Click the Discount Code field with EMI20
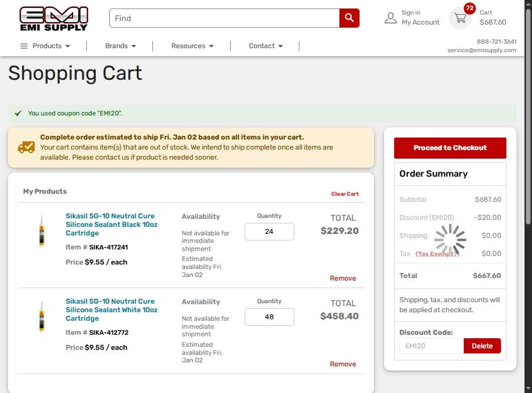 (432, 346)
